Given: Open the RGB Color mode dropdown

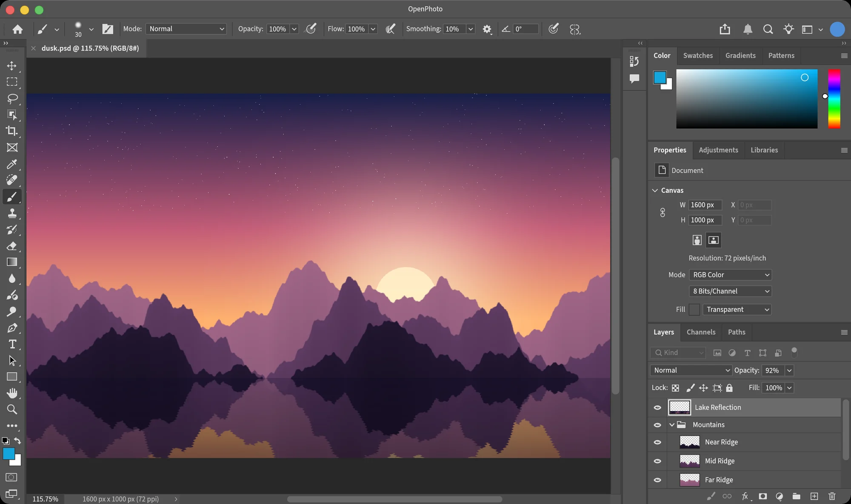Looking at the screenshot, I should click(730, 275).
